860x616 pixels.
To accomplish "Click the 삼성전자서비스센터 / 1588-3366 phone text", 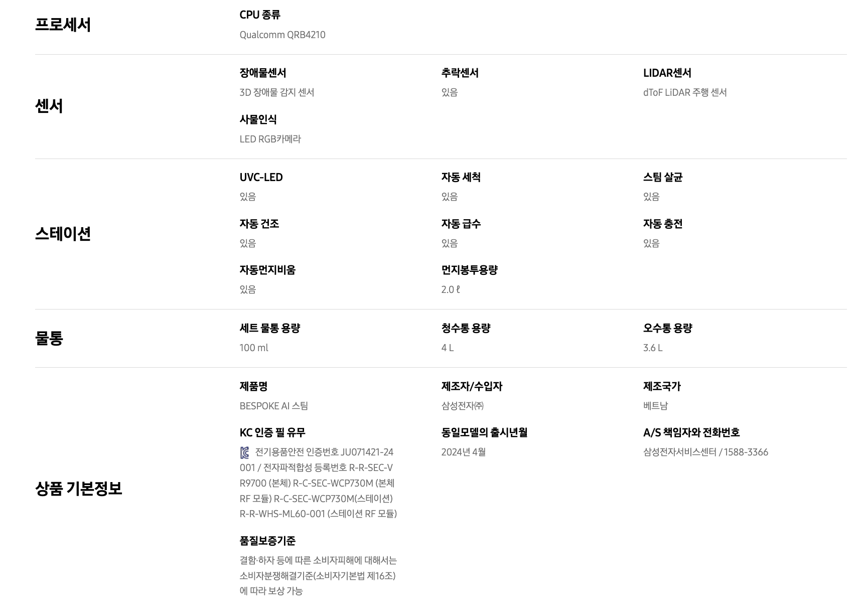I will click(705, 452).
